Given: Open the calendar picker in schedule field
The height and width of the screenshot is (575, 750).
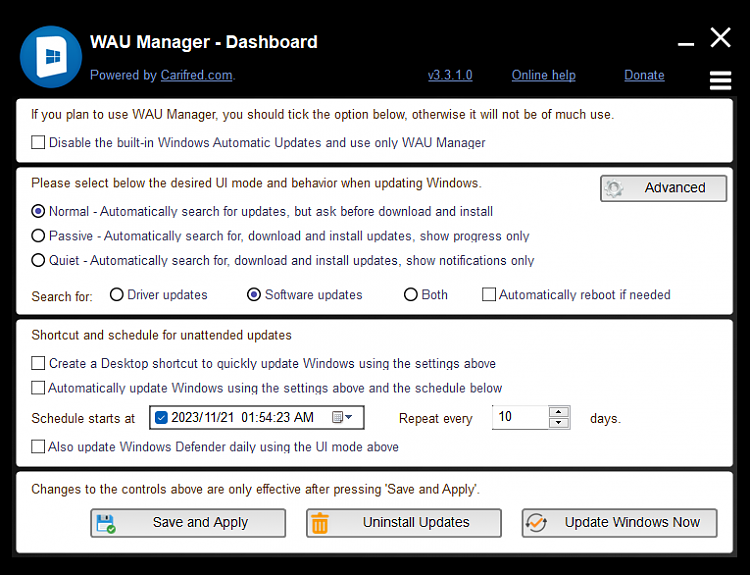Looking at the screenshot, I should click(342, 418).
